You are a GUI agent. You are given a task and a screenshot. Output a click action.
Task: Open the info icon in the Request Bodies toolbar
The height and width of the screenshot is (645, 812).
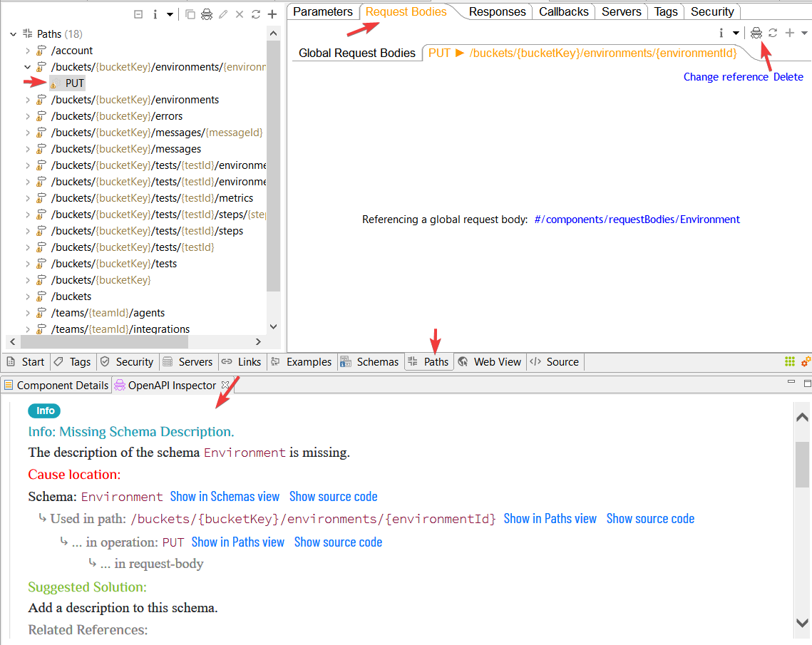coord(721,33)
